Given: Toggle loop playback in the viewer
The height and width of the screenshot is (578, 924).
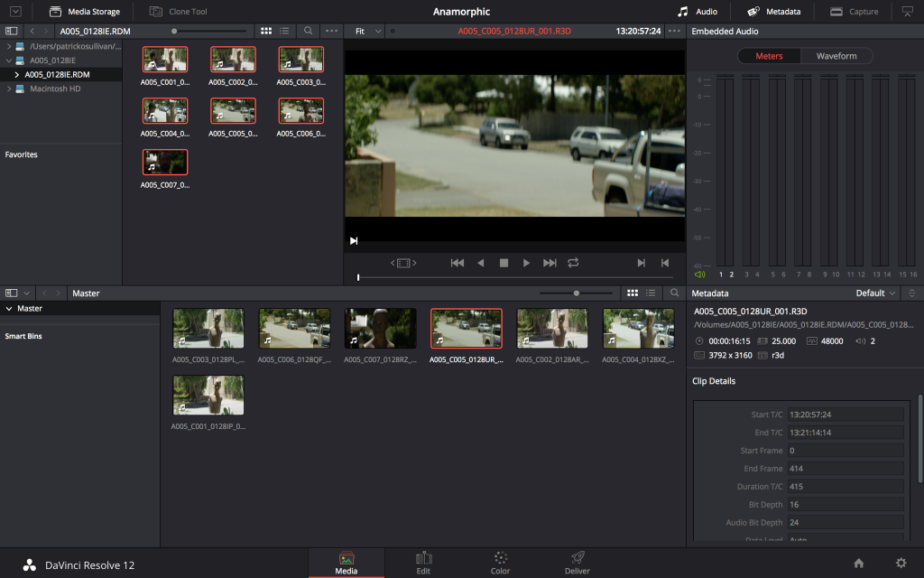Looking at the screenshot, I should tap(573, 263).
